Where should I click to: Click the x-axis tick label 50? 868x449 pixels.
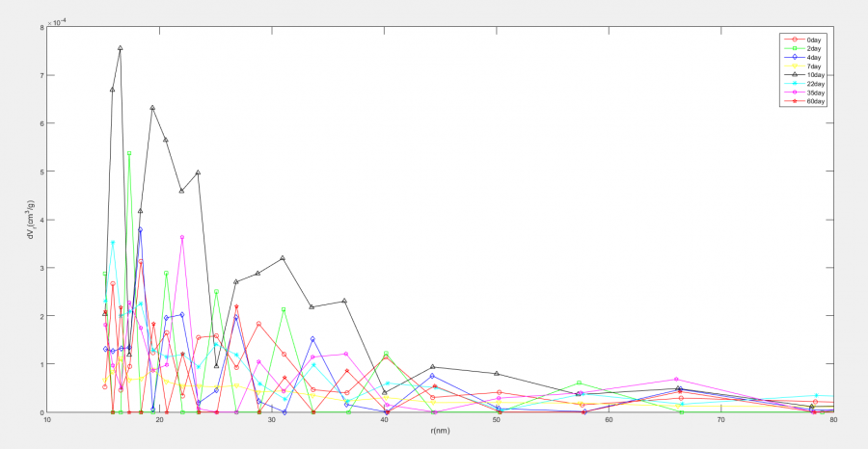[497, 420]
